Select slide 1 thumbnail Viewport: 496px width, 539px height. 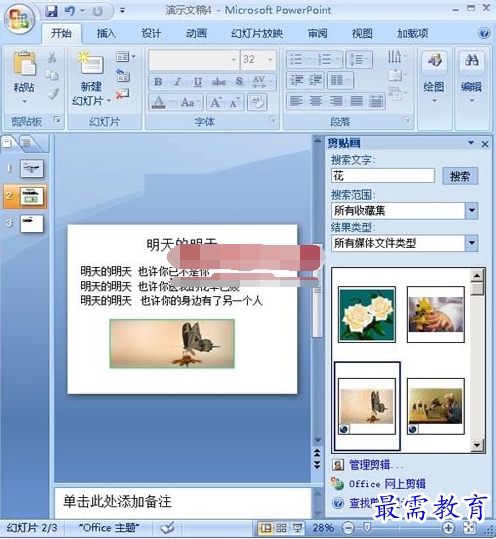pos(32,168)
